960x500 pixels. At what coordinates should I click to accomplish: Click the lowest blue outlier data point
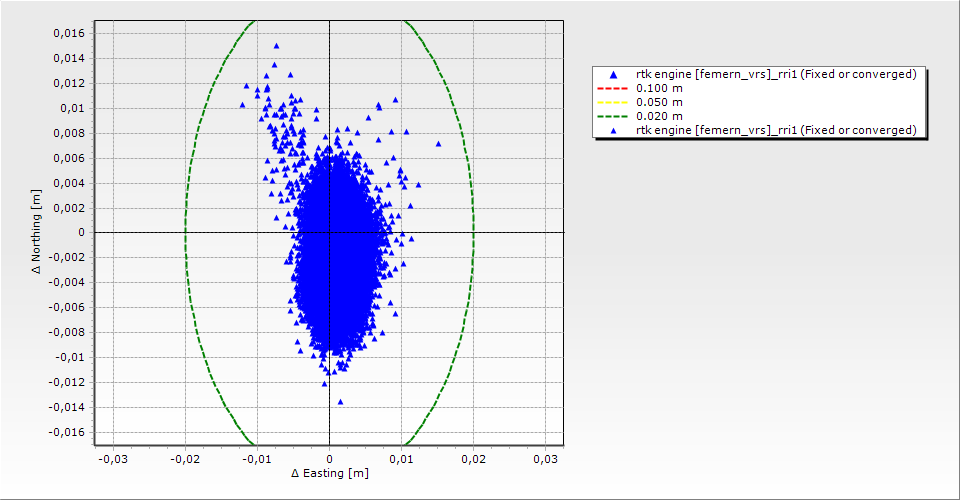pyautogui.click(x=340, y=402)
